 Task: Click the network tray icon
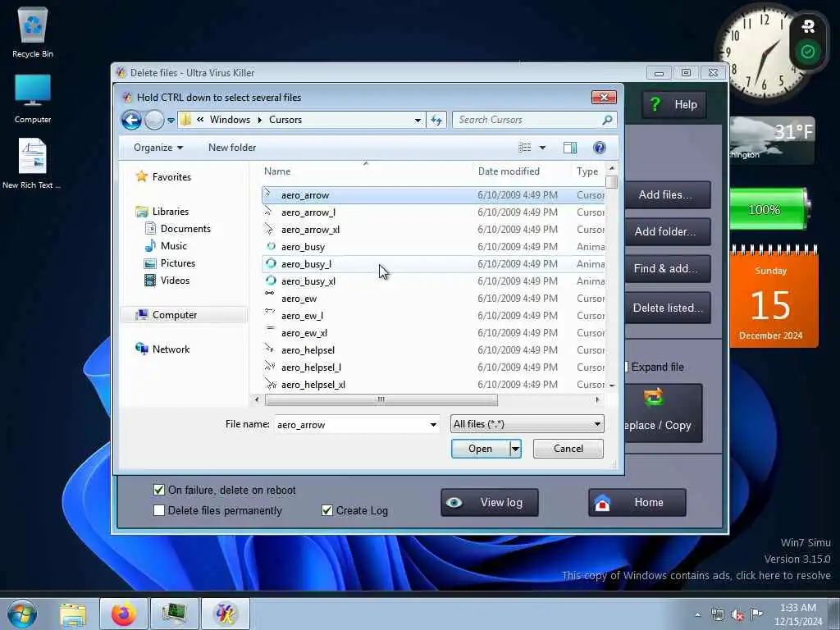tap(717, 614)
